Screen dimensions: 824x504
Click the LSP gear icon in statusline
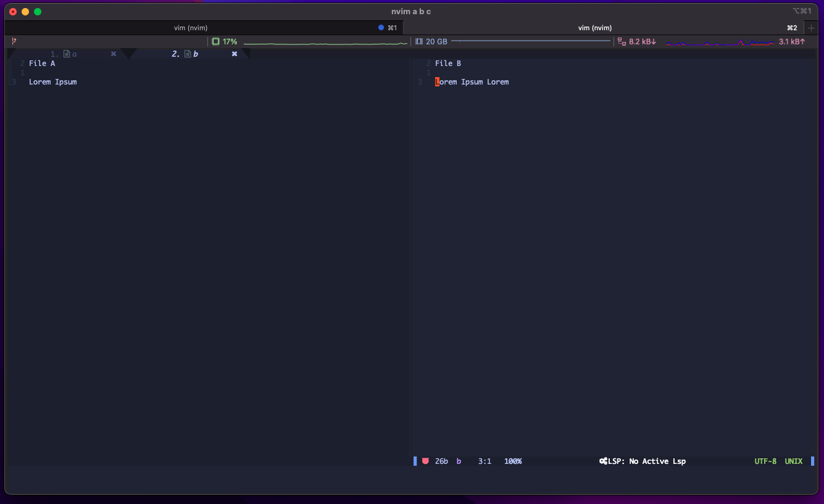[x=603, y=461]
